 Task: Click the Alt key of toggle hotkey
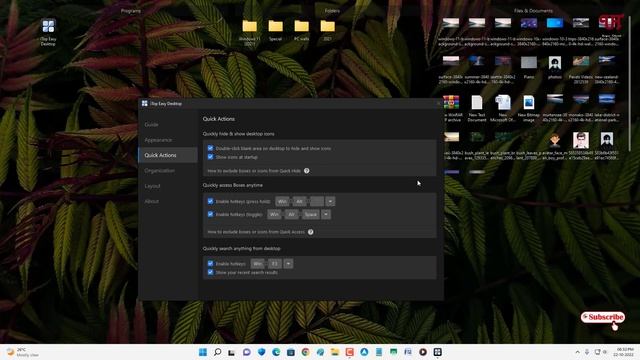click(291, 214)
